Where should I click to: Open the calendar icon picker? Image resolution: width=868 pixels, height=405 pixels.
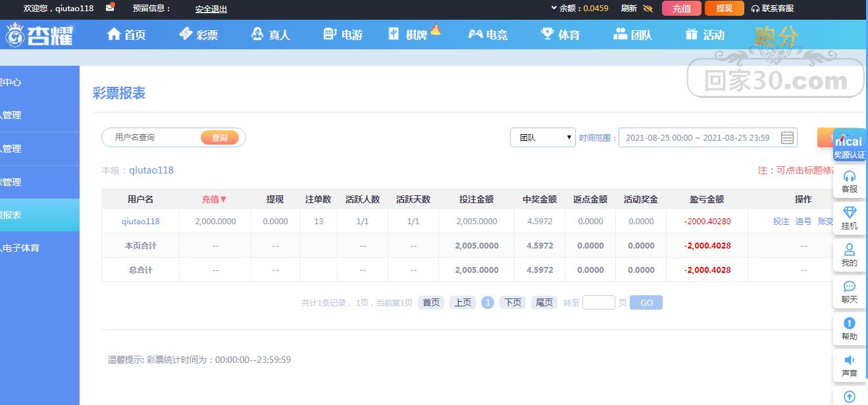coord(787,137)
